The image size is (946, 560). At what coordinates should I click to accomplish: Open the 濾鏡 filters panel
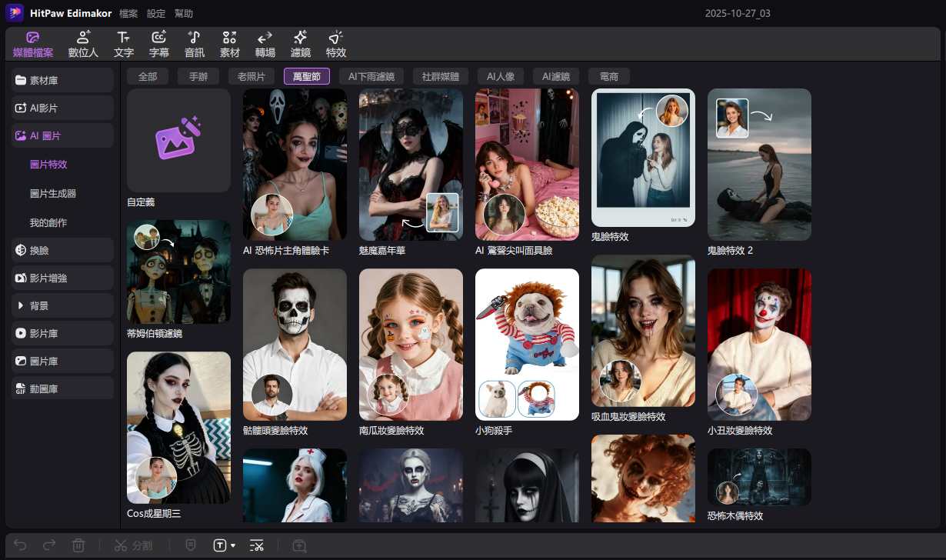pyautogui.click(x=300, y=45)
